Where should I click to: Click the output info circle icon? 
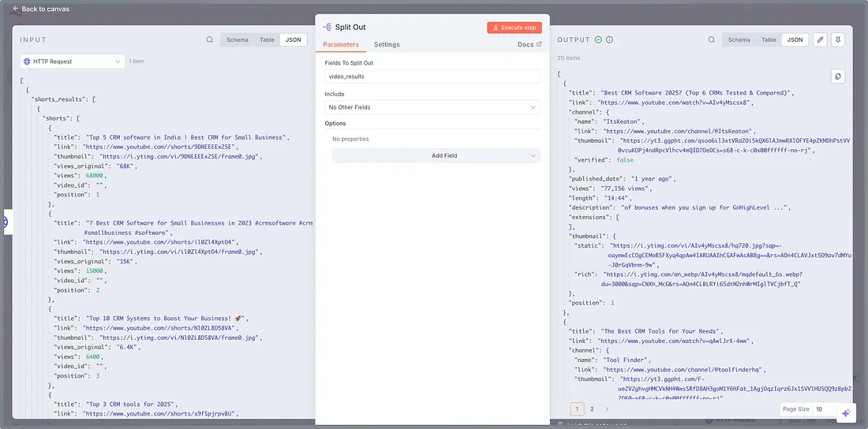[x=609, y=39]
